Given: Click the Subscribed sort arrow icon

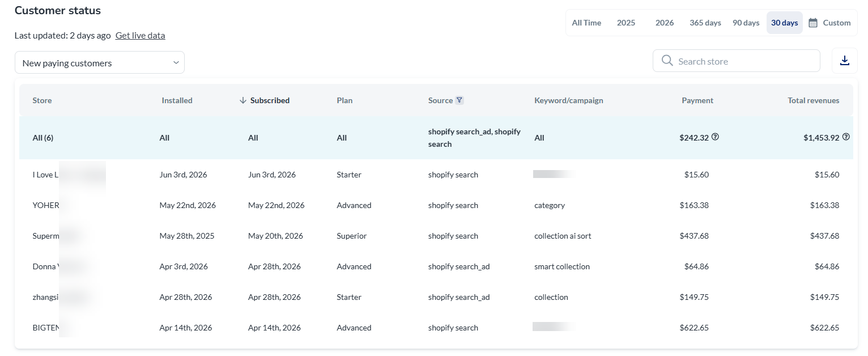Looking at the screenshot, I should tap(243, 100).
